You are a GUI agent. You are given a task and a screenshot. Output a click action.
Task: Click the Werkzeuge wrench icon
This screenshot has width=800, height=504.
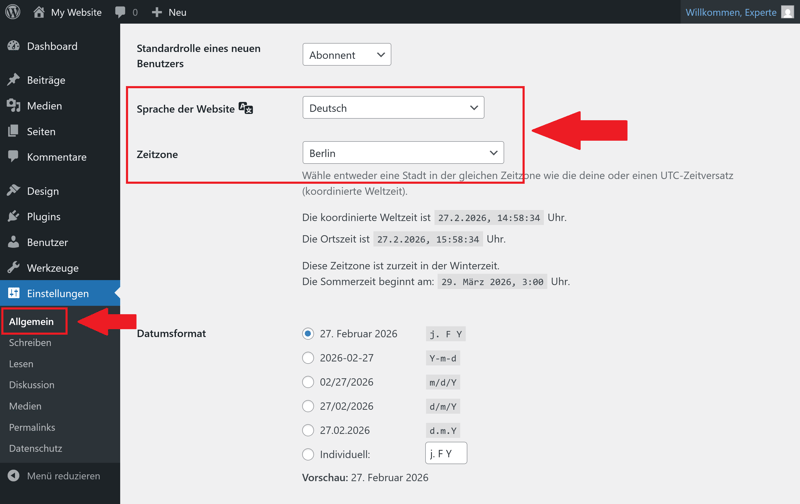13,267
